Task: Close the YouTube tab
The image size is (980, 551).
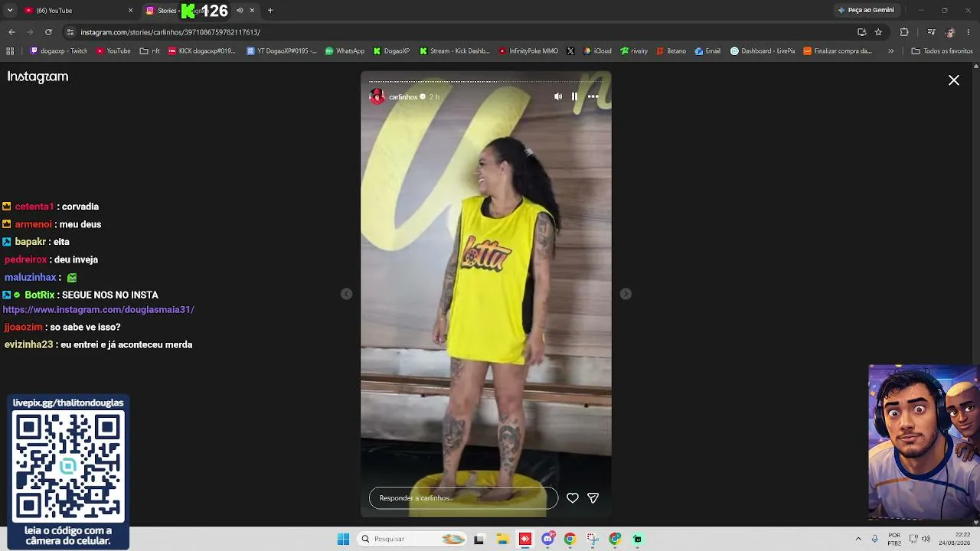Action: click(x=131, y=11)
